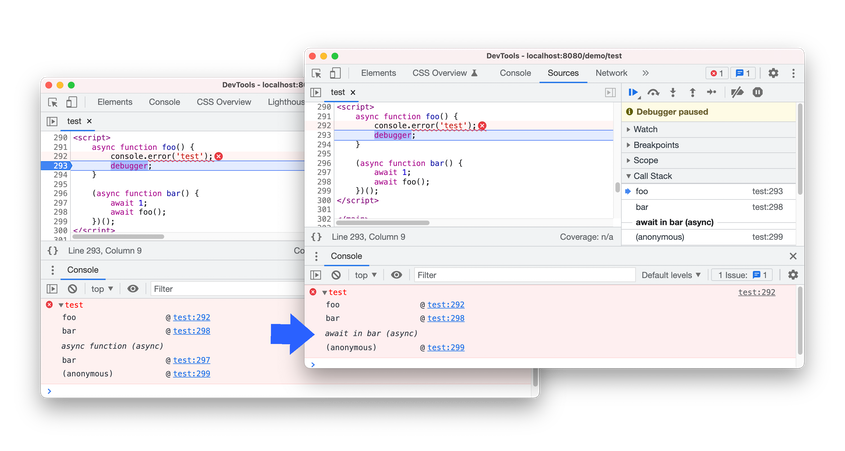
Task: Open the three-dot customize menu in front window
Action: pos(793,73)
